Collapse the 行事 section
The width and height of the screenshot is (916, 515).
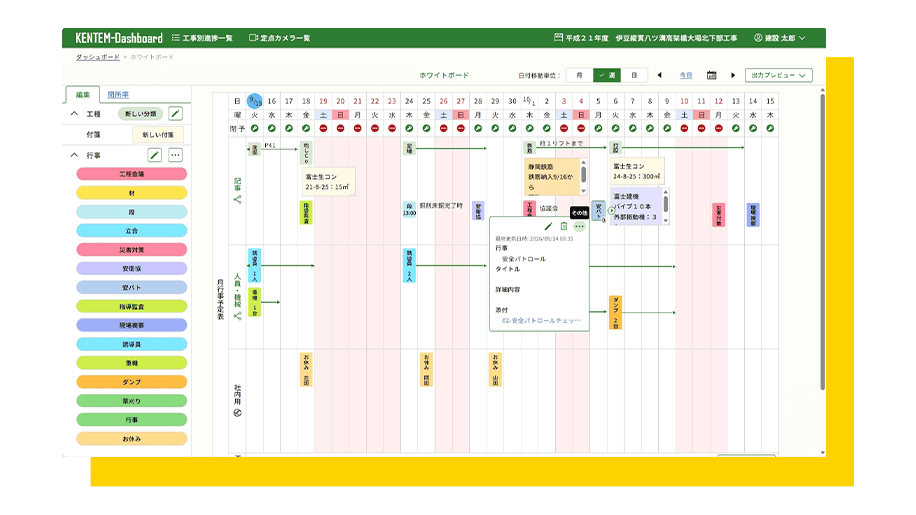(x=74, y=155)
